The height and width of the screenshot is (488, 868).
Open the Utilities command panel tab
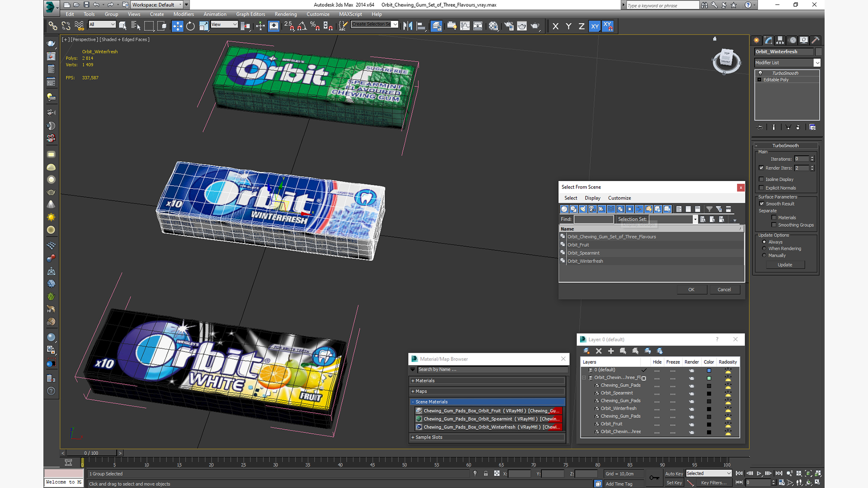pos(816,40)
